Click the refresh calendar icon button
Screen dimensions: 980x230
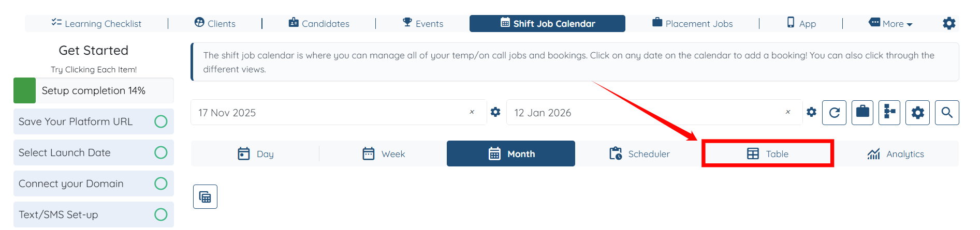tap(834, 113)
